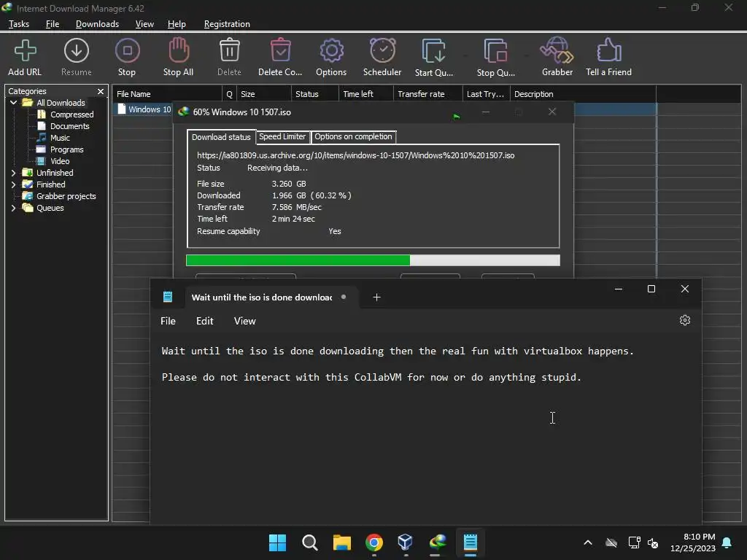Sort by Time left column header
The height and width of the screenshot is (560, 747).
point(366,94)
